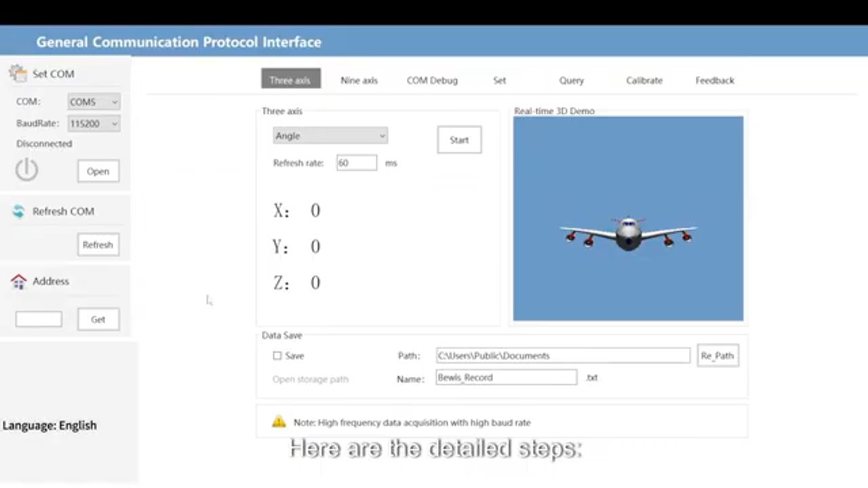
Task: Open the Query tab
Action: point(571,80)
